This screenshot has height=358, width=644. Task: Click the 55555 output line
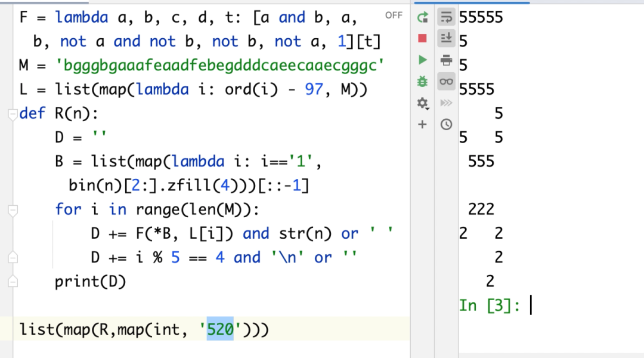coord(481,17)
